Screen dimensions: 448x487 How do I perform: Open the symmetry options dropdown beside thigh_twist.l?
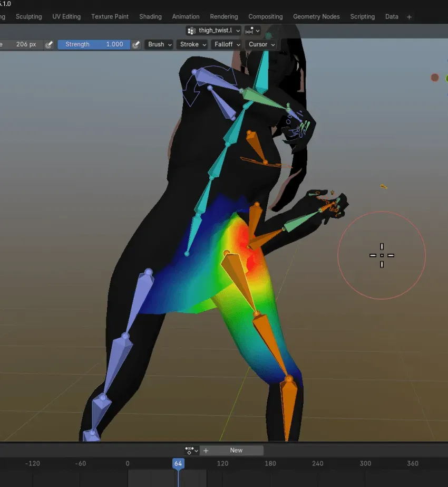252,31
